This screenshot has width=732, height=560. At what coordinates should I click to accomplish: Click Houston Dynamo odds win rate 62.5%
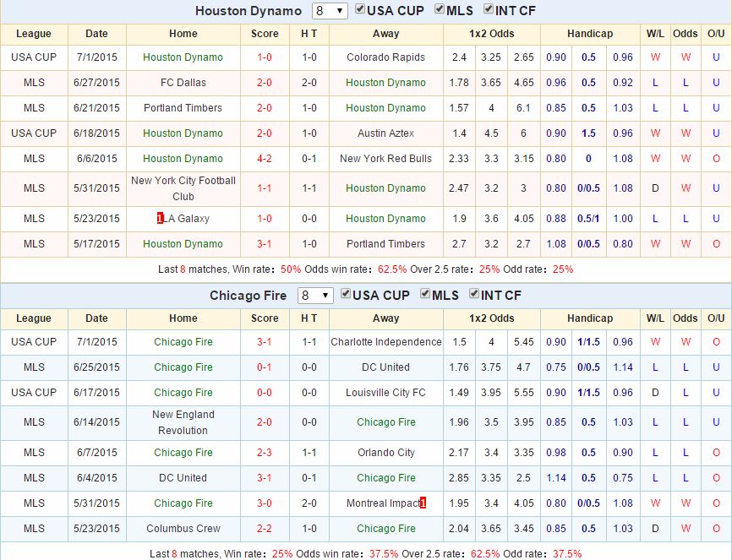coord(392,269)
